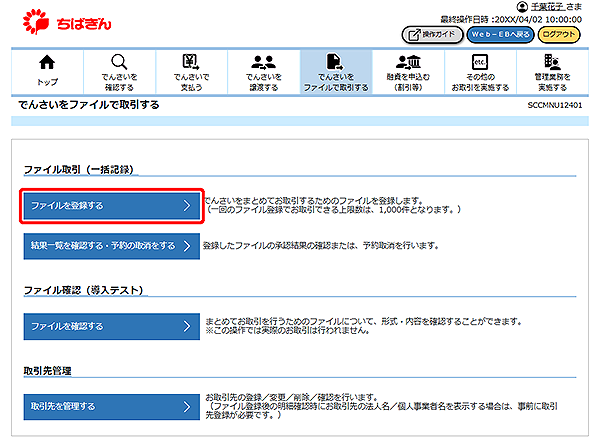Click the arrow on ファイルを確認する
600x448 pixels.
(x=186, y=326)
